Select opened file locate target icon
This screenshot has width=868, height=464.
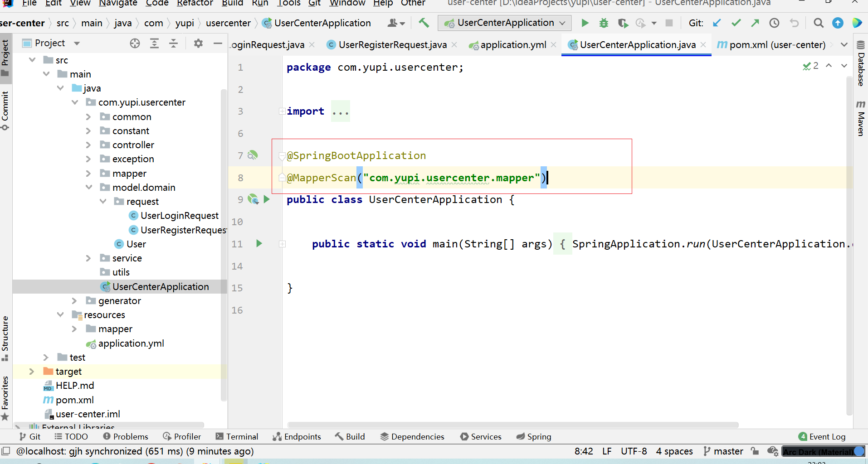click(135, 43)
